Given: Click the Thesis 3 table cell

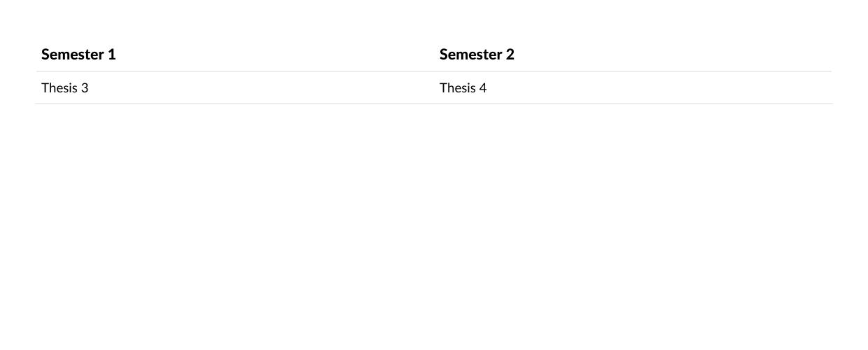Looking at the screenshot, I should [234, 87].
